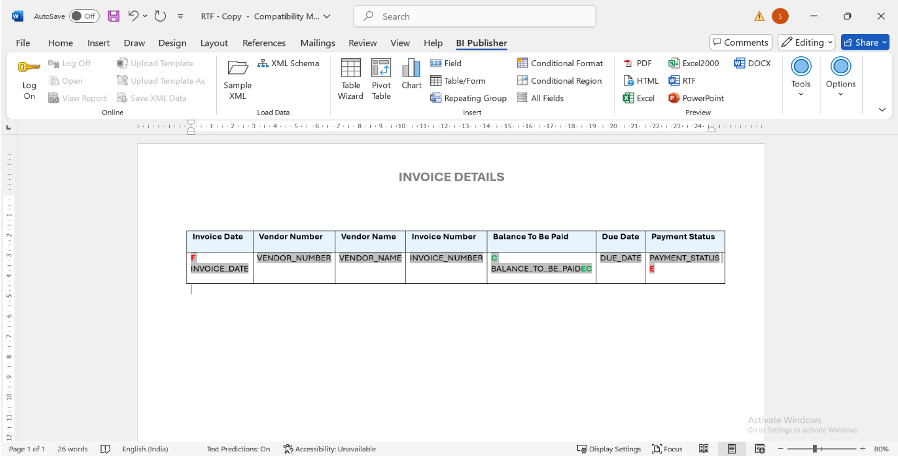Click the Comments button
898x456 pixels.
(740, 42)
